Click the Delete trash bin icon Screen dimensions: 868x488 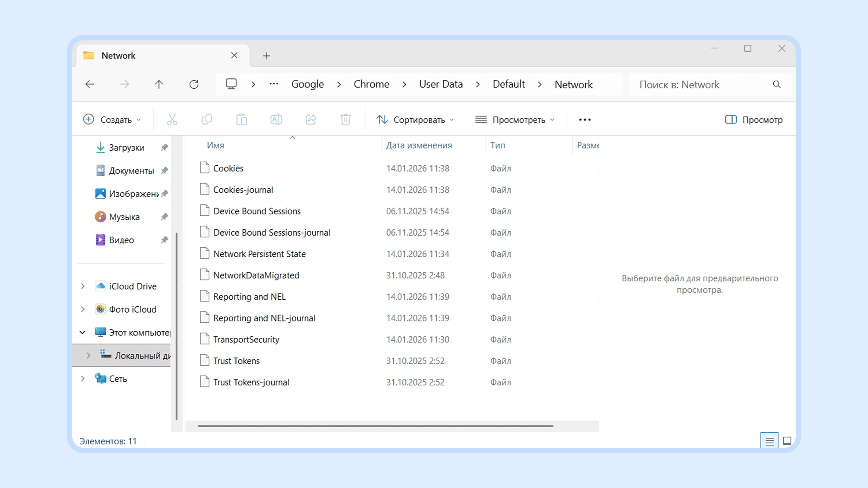346,120
